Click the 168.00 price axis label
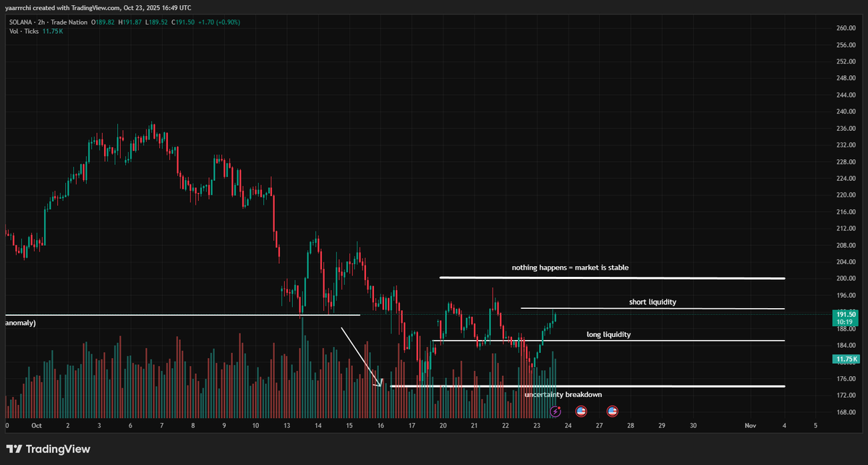 [846, 412]
